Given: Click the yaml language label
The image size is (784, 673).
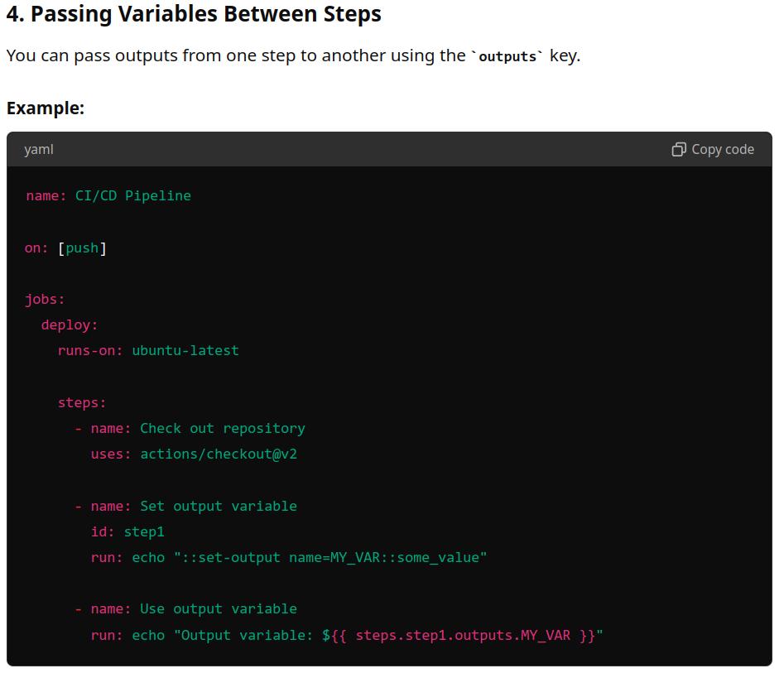Looking at the screenshot, I should click(39, 149).
